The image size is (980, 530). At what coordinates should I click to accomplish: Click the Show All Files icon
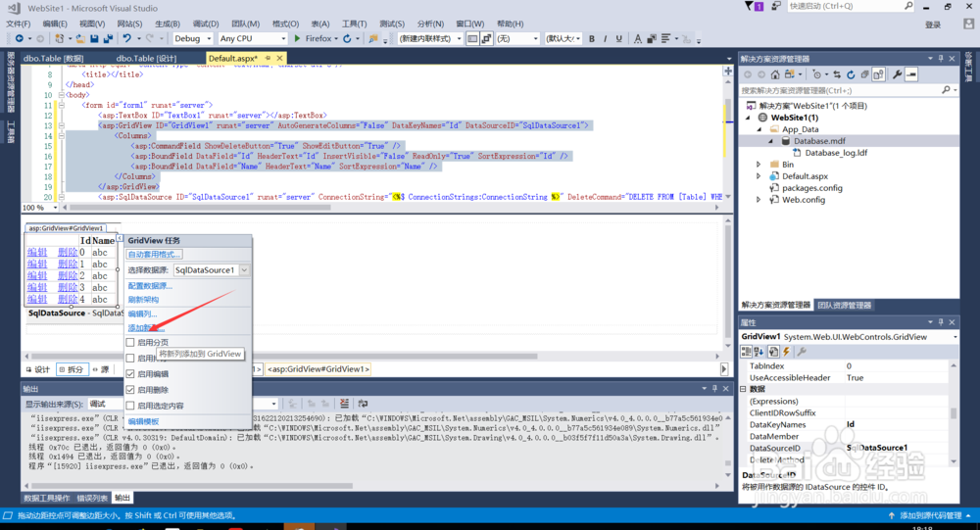coord(879,74)
